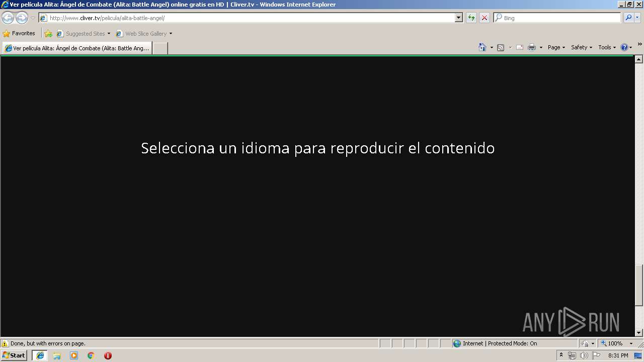644x362 pixels.
Task: Expand the Print options dropdown arrow
Action: point(541,47)
